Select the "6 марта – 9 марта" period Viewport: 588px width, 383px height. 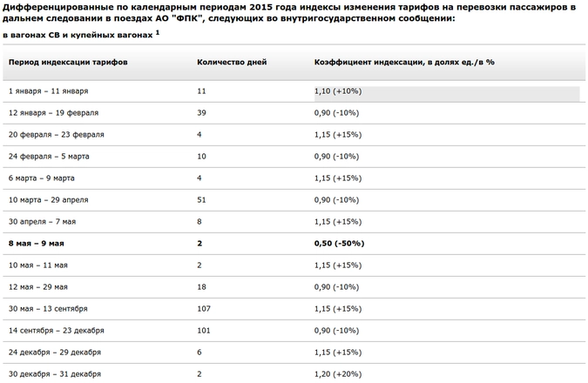coord(42,178)
